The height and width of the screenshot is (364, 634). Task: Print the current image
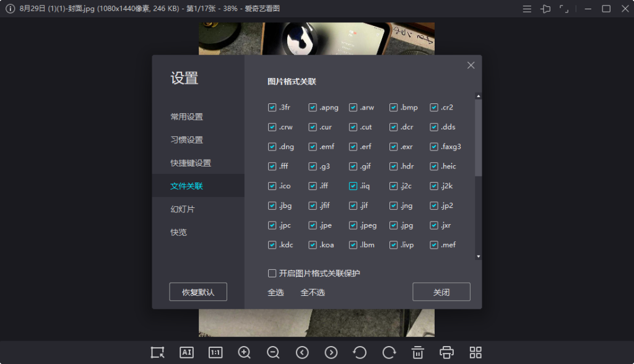coord(446,352)
